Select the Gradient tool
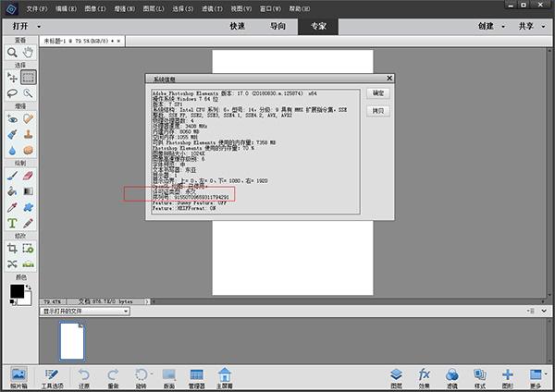Screen dimensions: 555x392 point(28,191)
